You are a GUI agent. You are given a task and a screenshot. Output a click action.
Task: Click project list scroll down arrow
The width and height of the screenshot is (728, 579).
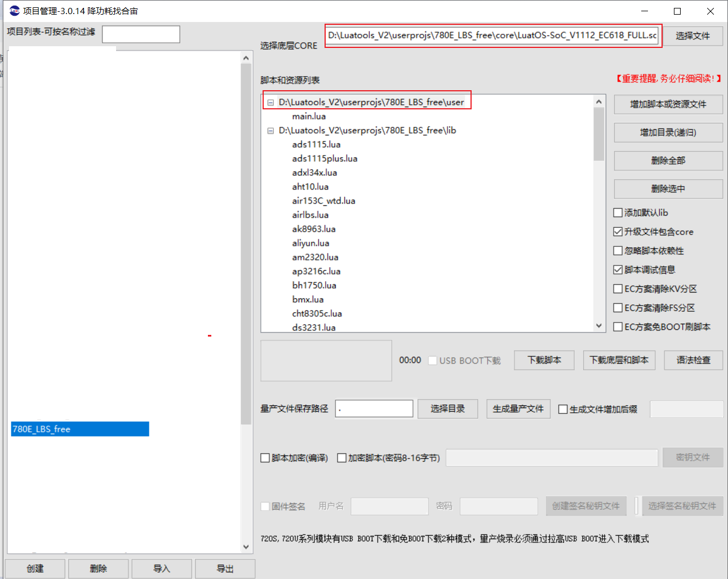coord(246,546)
